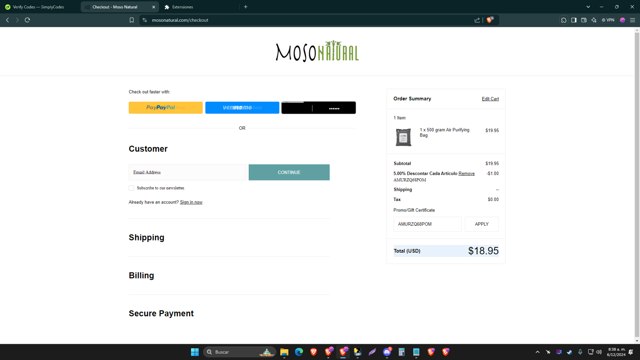Open the Air Purifying Bag thumbnail
This screenshot has height=360, width=640.
tap(403, 137)
